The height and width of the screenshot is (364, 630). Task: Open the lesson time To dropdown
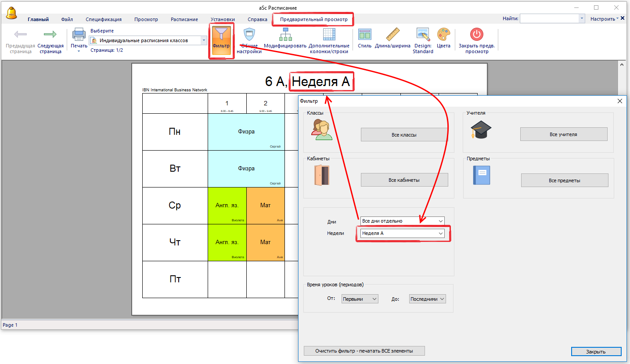tap(442, 299)
